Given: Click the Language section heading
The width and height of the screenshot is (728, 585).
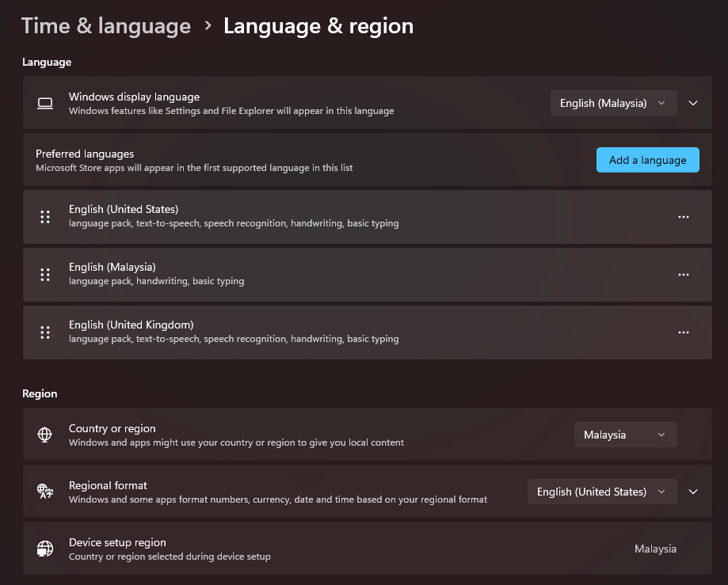Looking at the screenshot, I should coord(47,63).
